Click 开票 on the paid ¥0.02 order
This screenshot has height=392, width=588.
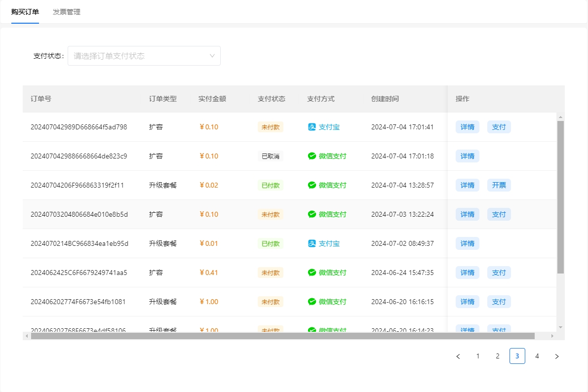(499, 185)
